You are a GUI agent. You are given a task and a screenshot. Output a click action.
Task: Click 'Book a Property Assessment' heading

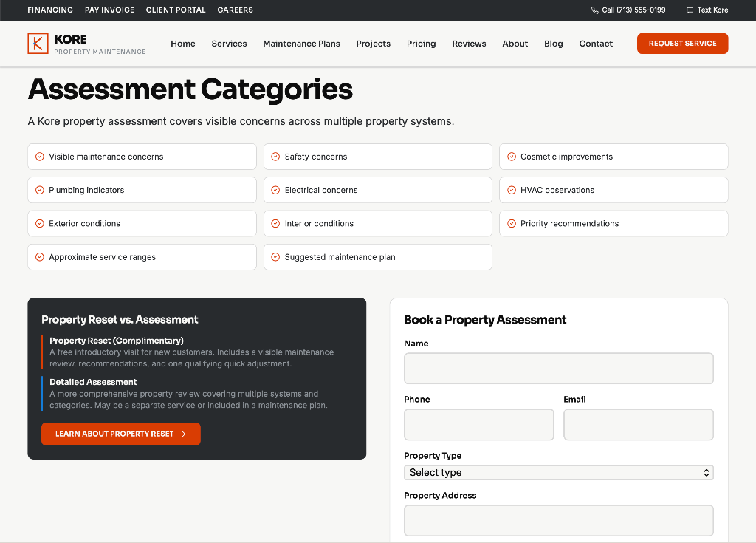click(x=485, y=320)
